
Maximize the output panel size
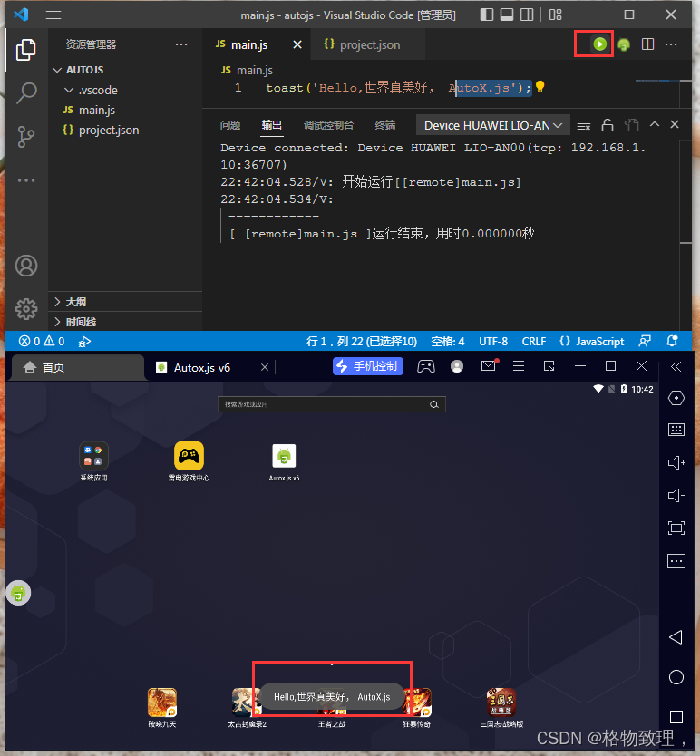coord(655,124)
